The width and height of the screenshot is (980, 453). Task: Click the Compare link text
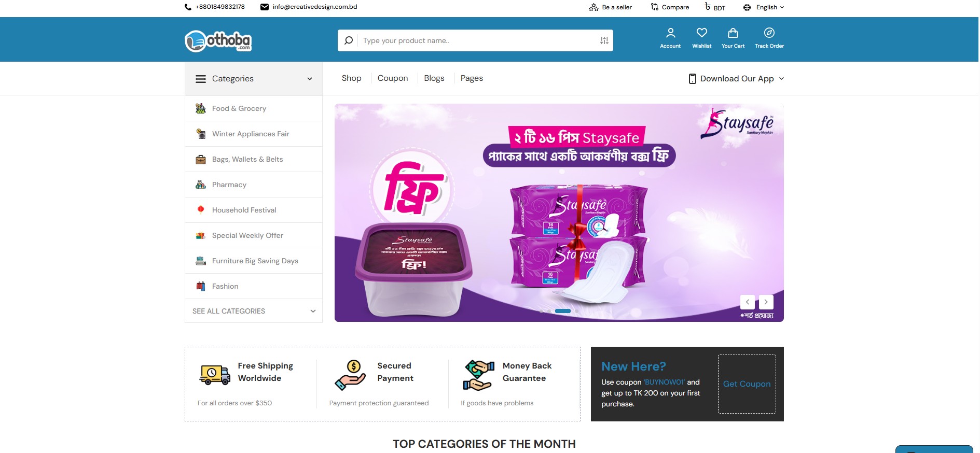675,7
